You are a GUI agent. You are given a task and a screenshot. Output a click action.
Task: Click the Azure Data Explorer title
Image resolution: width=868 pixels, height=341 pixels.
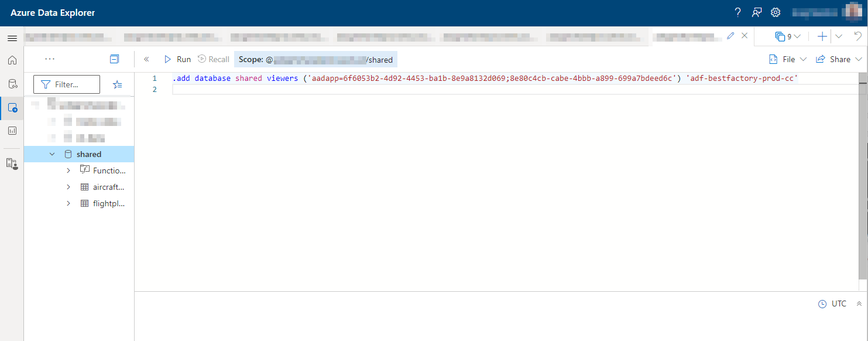point(53,12)
